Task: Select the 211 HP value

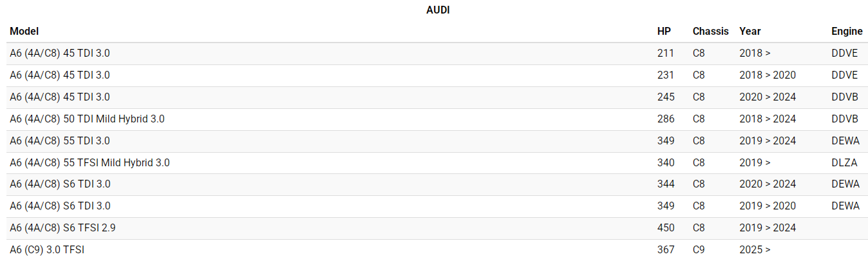Action: click(666, 53)
